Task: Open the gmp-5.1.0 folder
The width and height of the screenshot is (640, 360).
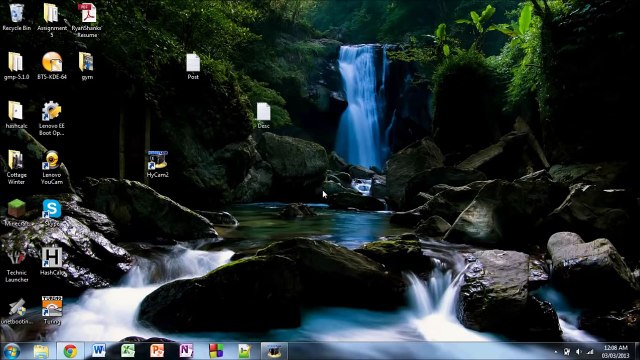Action: coord(16,66)
